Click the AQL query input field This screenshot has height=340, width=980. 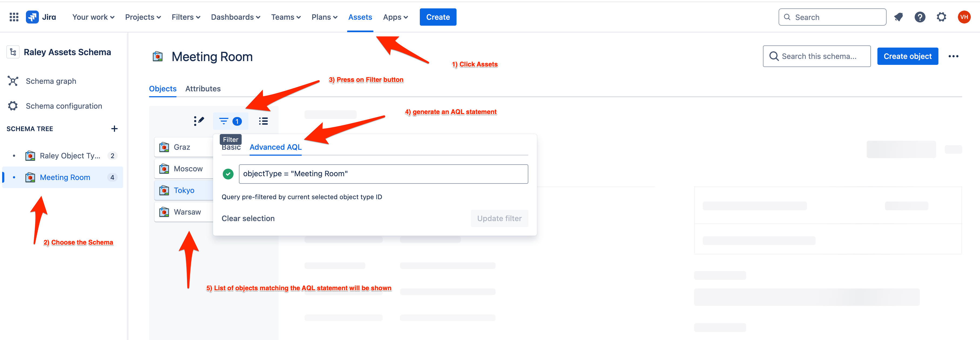(x=383, y=174)
